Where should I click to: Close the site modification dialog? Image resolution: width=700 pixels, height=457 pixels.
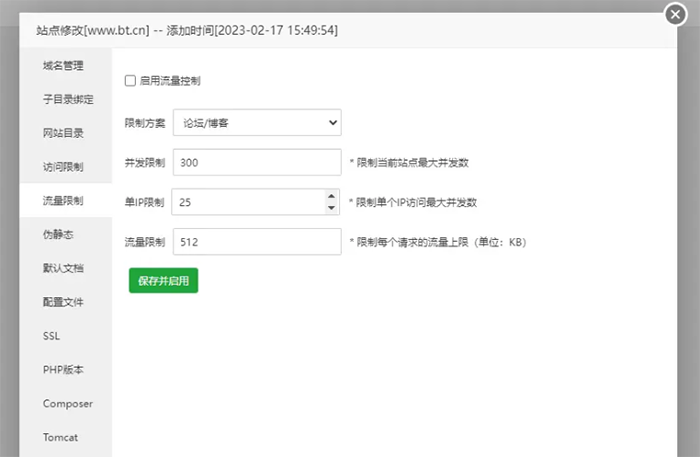(x=675, y=15)
